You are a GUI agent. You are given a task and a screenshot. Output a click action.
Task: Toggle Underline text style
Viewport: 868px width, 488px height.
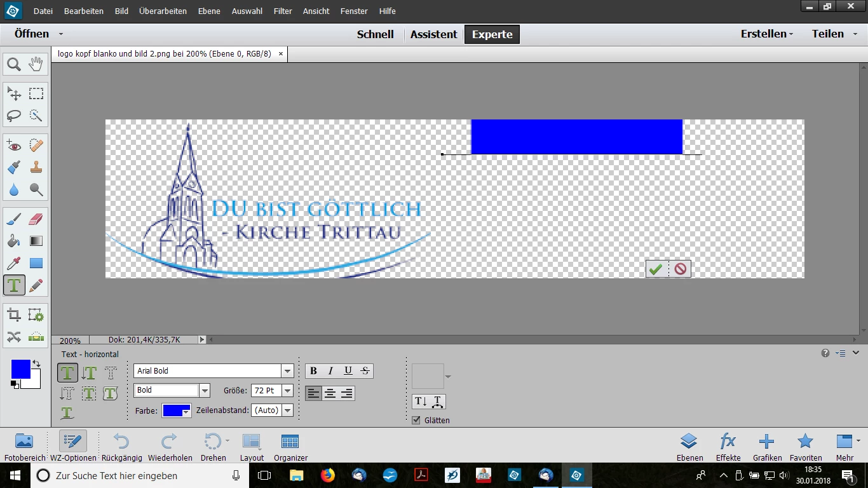click(348, 371)
